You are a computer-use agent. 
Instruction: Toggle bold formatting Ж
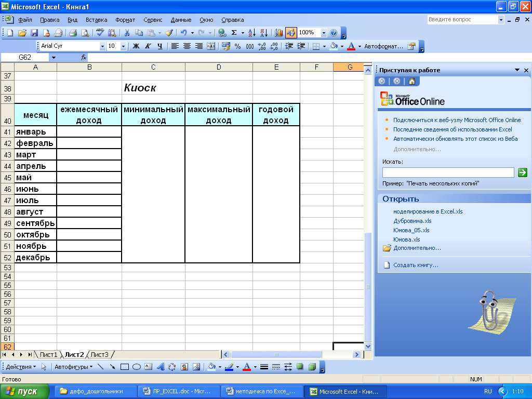[x=136, y=46]
